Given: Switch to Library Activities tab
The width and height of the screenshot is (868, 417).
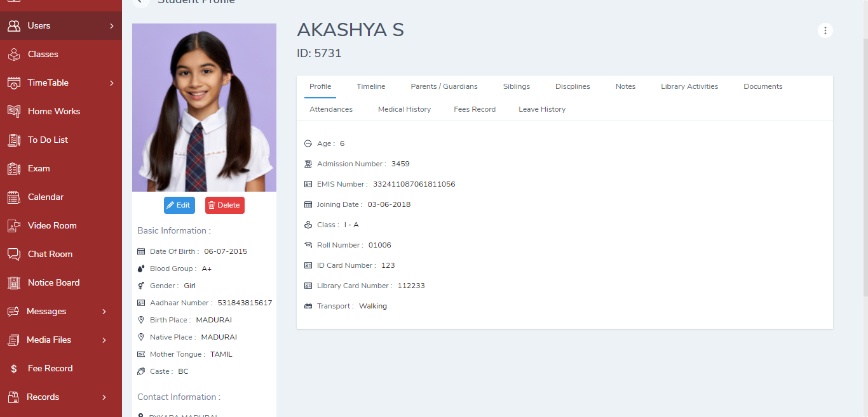Looking at the screenshot, I should 689,87.
